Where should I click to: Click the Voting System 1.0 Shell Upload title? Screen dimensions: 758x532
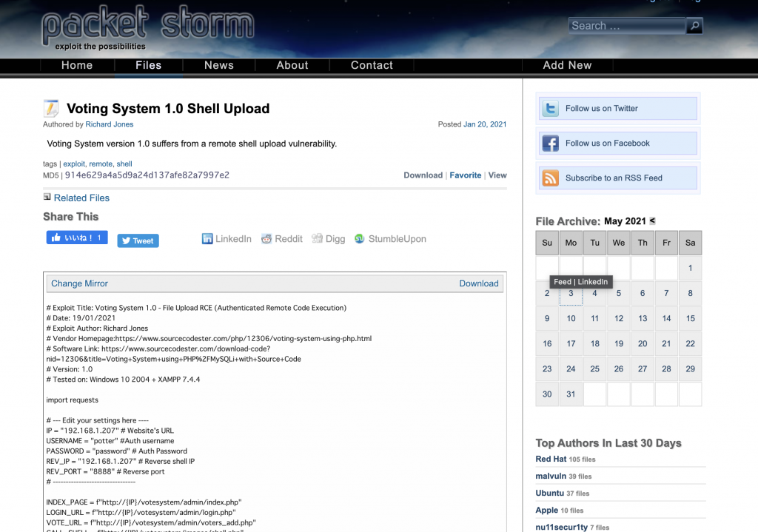[168, 109]
